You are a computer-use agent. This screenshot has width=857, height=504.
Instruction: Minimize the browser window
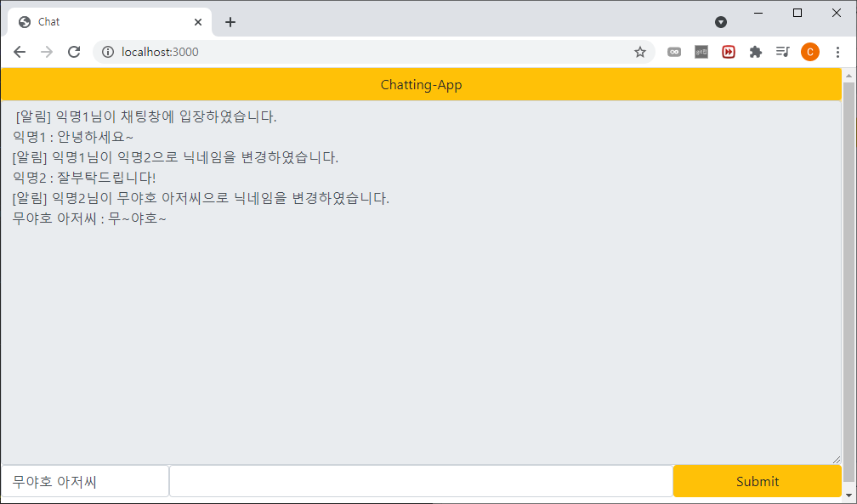point(758,13)
